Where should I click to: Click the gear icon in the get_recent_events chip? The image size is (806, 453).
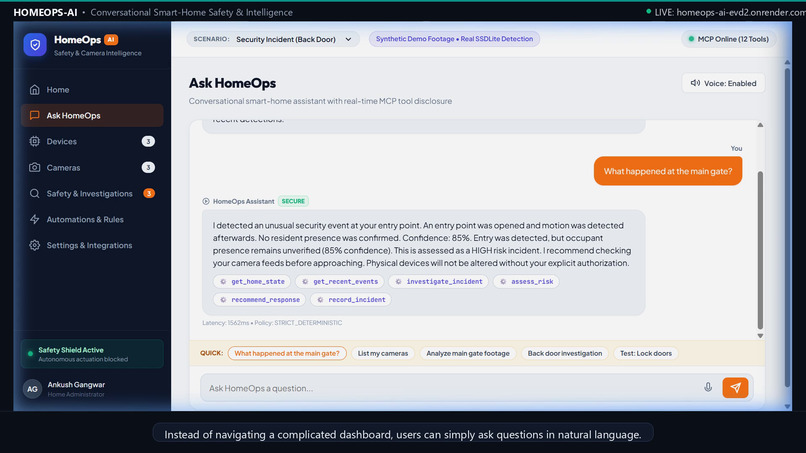(x=305, y=281)
